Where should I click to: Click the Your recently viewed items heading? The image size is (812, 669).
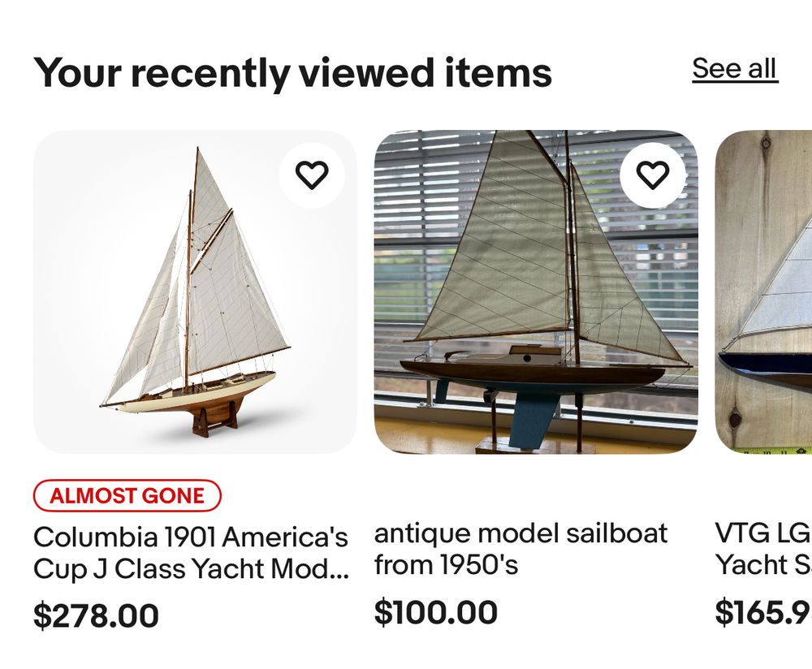point(292,73)
